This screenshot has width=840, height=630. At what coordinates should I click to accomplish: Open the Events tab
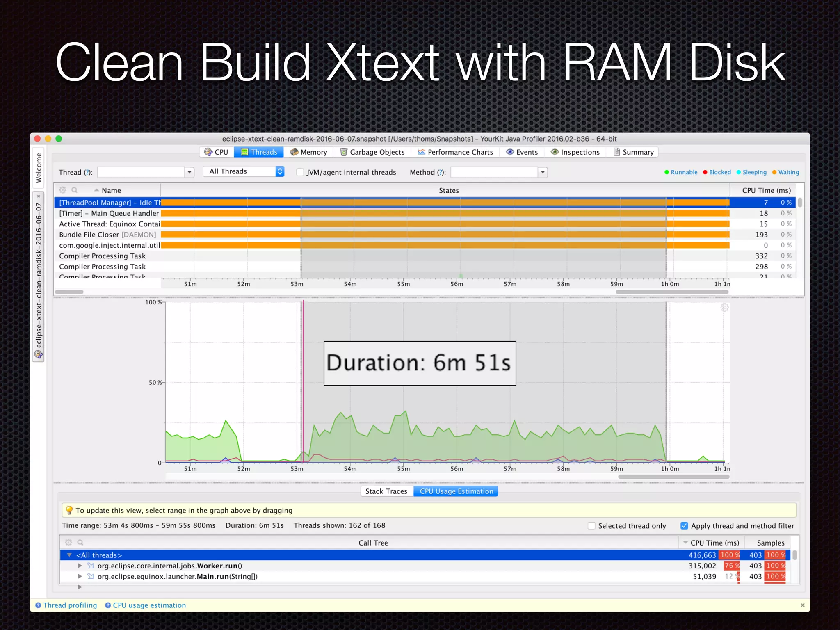pyautogui.click(x=522, y=152)
